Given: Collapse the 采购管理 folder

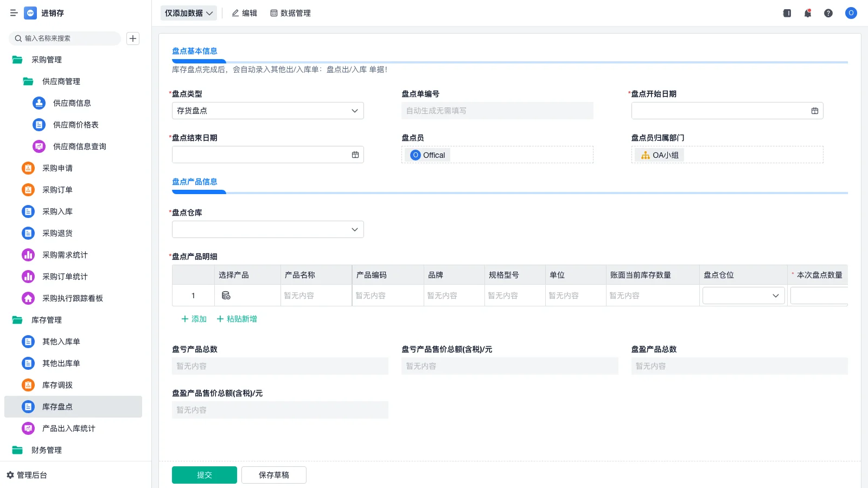Looking at the screenshot, I should click(17, 60).
